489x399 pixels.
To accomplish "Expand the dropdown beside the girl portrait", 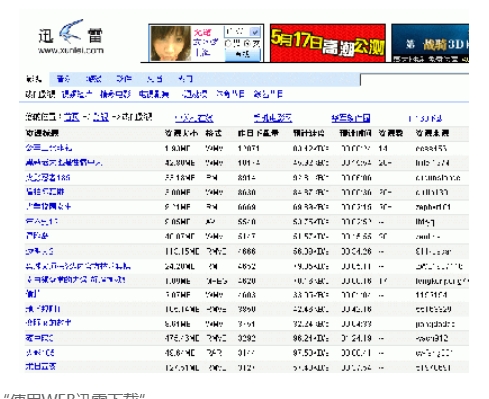I will pos(242,32).
